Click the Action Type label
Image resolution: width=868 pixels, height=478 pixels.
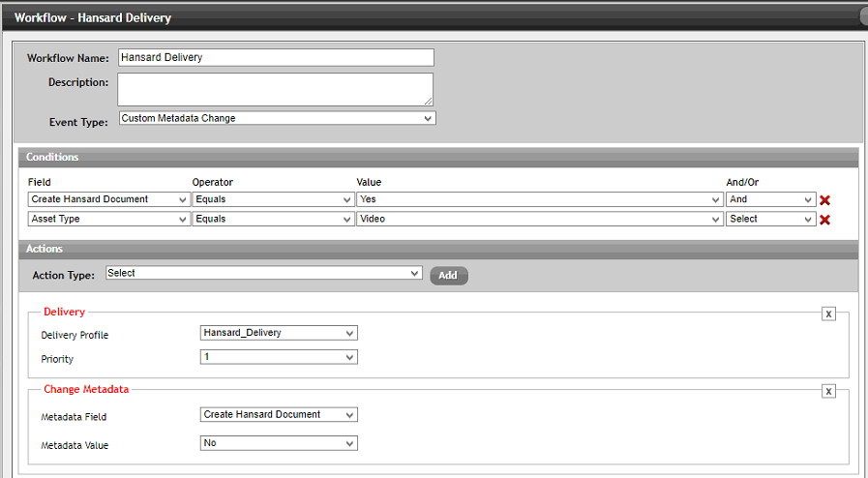point(63,275)
